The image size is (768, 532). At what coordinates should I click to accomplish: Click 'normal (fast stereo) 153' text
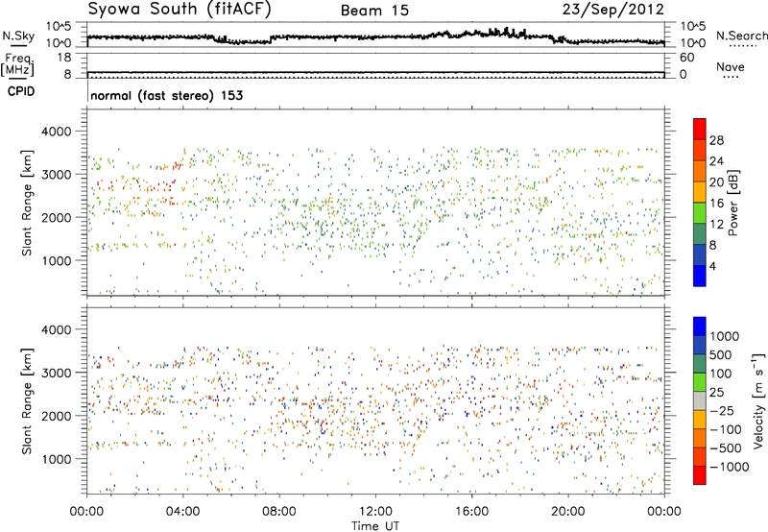167,95
